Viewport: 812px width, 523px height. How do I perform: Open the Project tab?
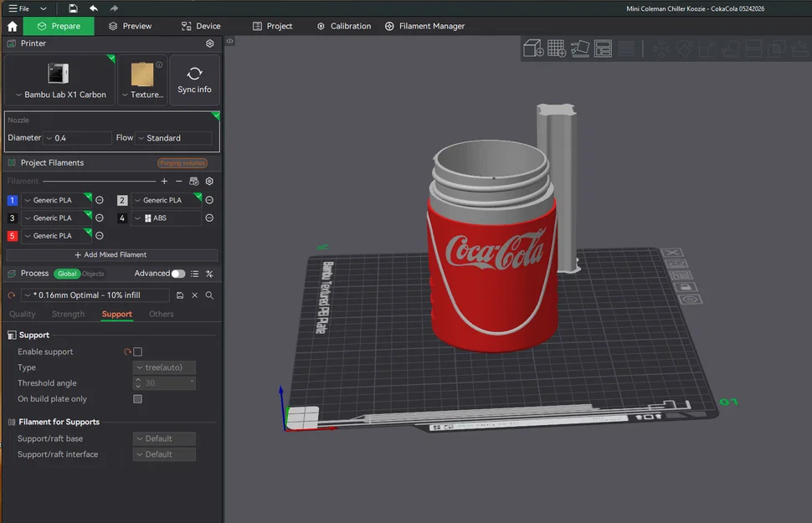[x=272, y=27]
